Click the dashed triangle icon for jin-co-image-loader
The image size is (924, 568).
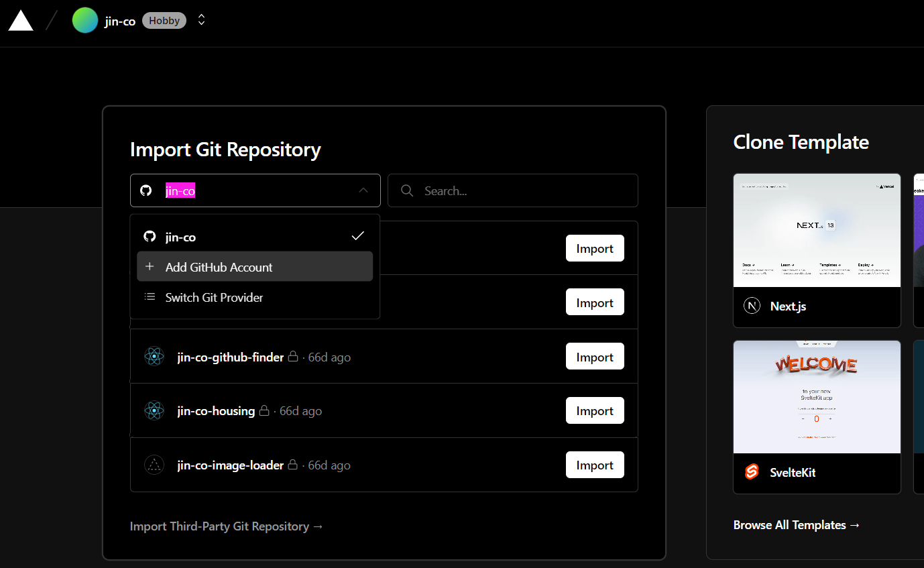[x=154, y=465]
